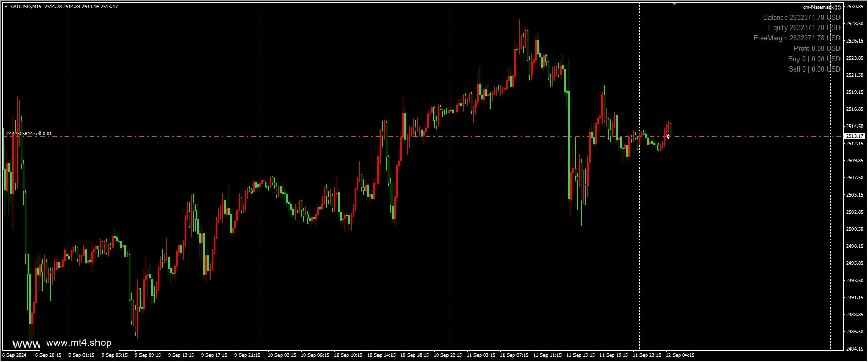The height and width of the screenshot is (362, 868).
Task: Click the 2500.50 price scale label
Action: pos(855,229)
